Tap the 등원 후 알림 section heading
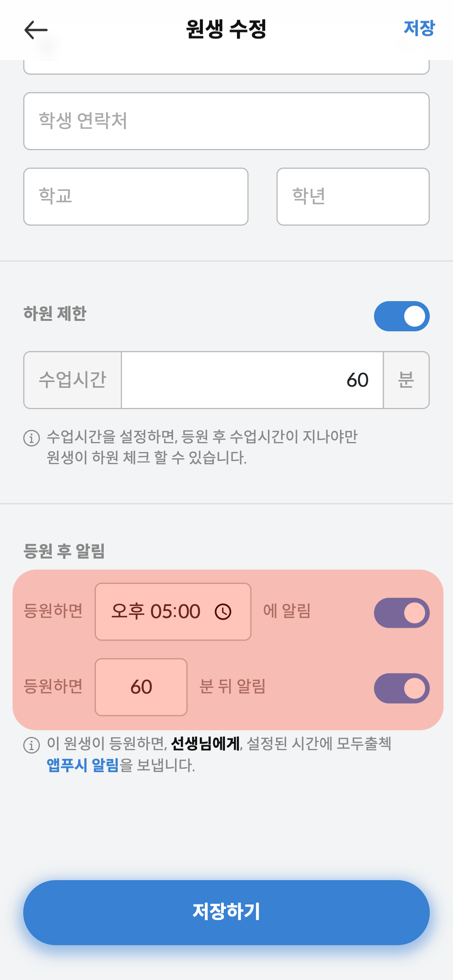453x980 pixels. point(64,551)
